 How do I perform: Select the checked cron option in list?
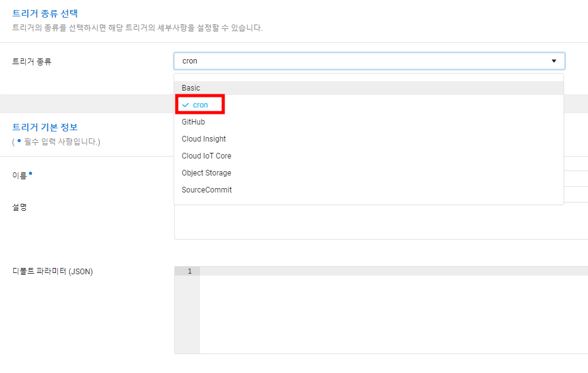point(369,105)
